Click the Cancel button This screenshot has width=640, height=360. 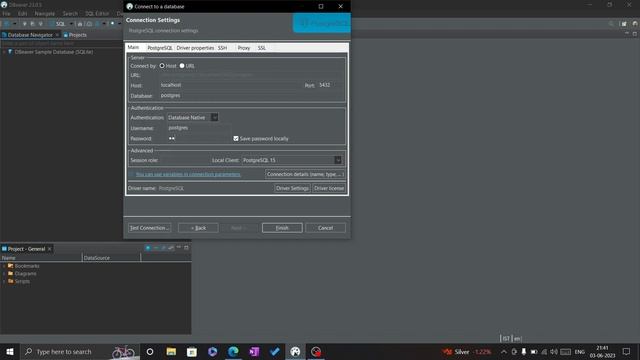click(x=325, y=228)
